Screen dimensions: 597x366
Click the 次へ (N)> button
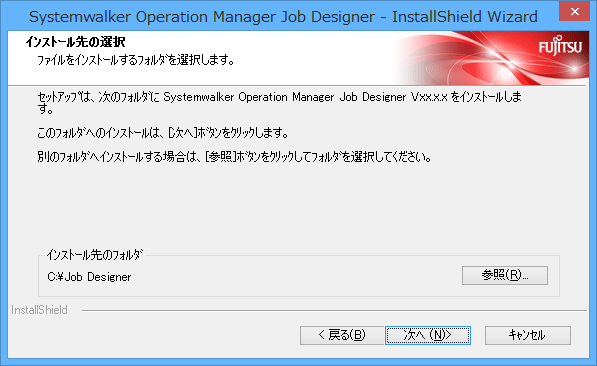point(428,335)
